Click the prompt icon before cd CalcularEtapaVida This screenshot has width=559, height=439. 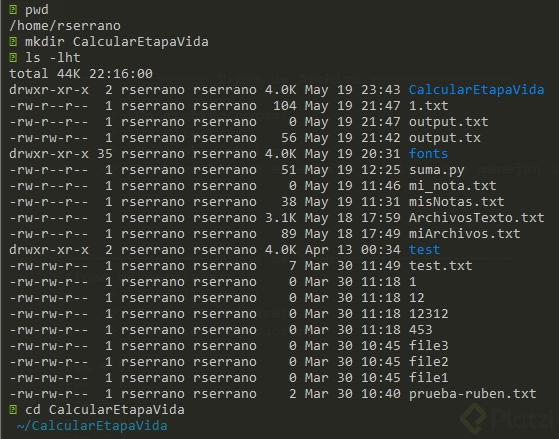(13, 410)
